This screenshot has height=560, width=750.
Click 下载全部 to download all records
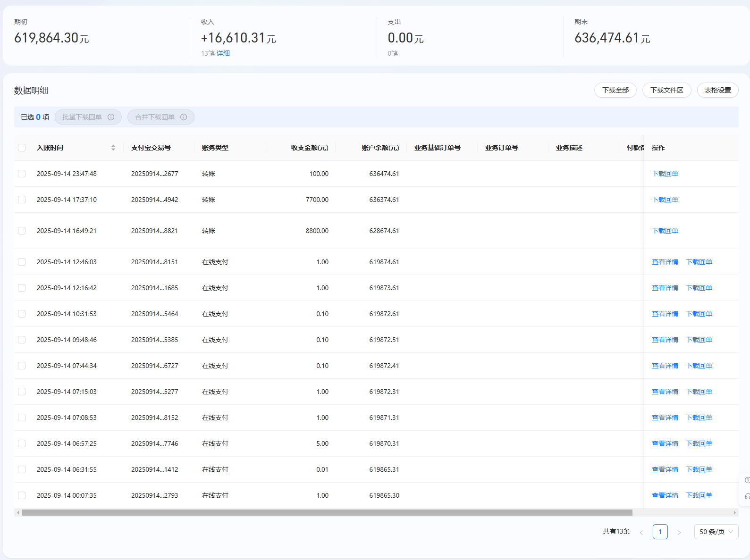point(615,90)
